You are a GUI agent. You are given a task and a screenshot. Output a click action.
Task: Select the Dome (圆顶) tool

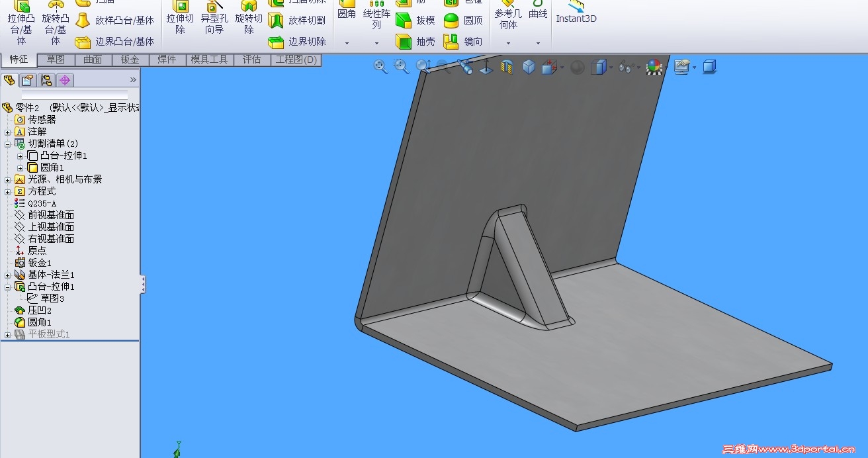click(x=463, y=21)
